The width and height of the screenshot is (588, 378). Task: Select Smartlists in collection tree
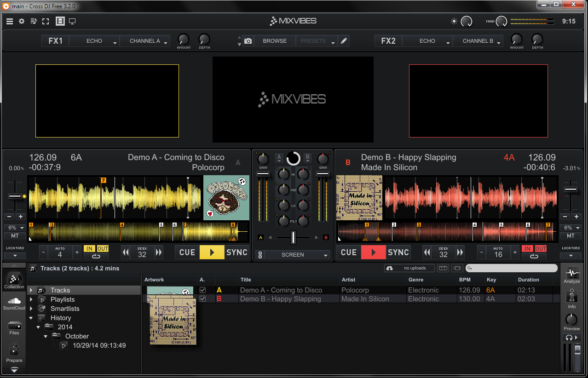65,309
